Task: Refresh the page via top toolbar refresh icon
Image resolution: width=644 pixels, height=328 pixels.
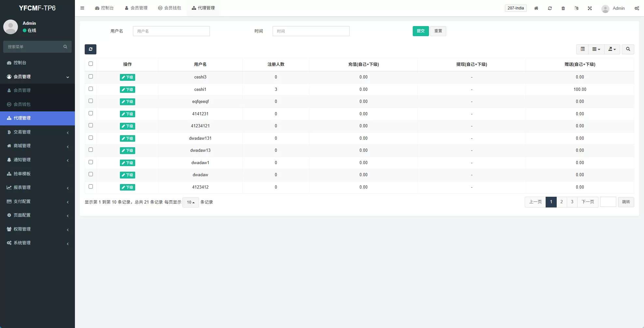Action: (550, 8)
